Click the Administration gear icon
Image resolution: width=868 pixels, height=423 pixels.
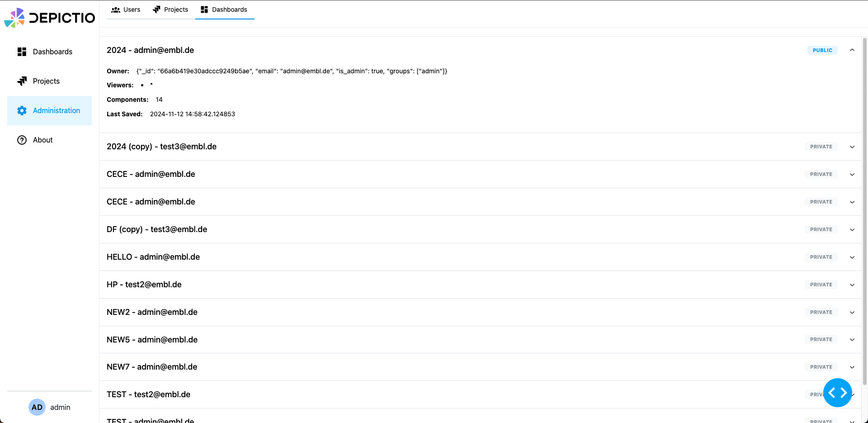(22, 110)
